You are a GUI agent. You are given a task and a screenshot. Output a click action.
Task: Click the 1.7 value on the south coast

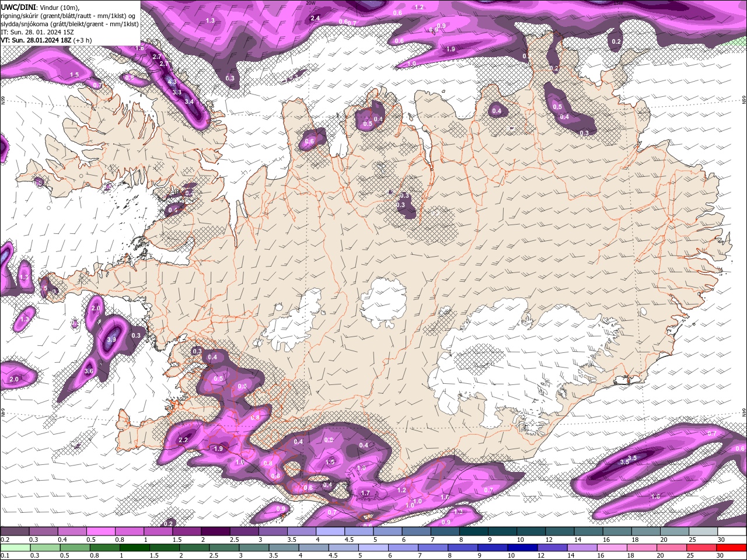tap(365, 494)
